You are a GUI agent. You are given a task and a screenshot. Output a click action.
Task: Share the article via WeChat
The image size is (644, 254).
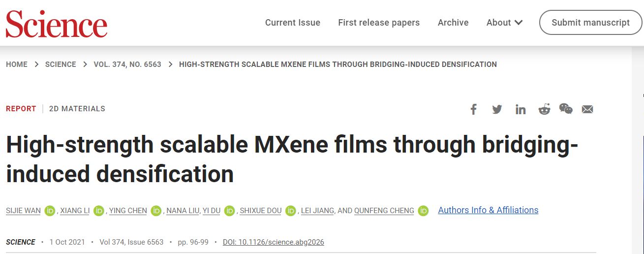566,109
